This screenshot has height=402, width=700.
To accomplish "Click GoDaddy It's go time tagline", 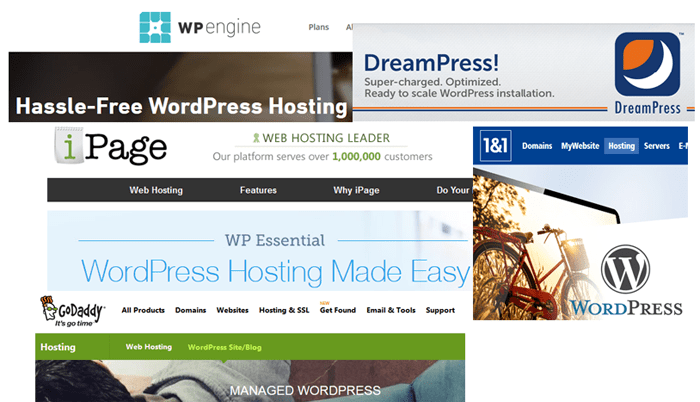I will pos(74,323).
